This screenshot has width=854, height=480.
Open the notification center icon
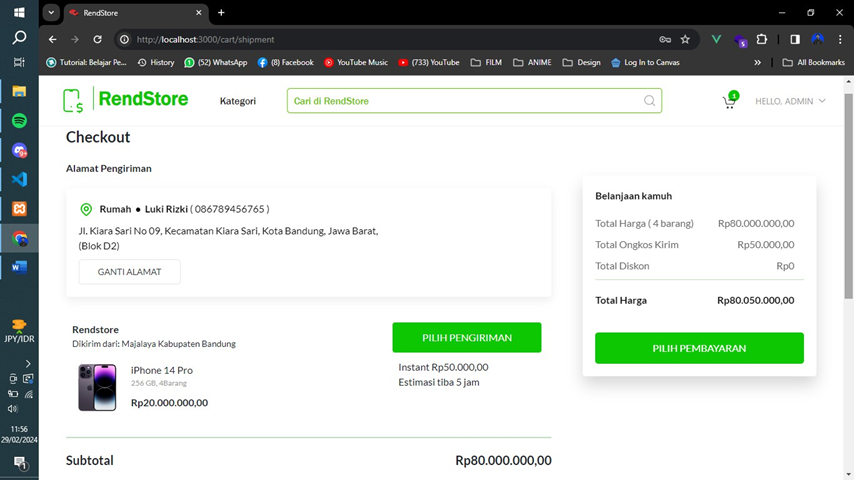(20, 464)
